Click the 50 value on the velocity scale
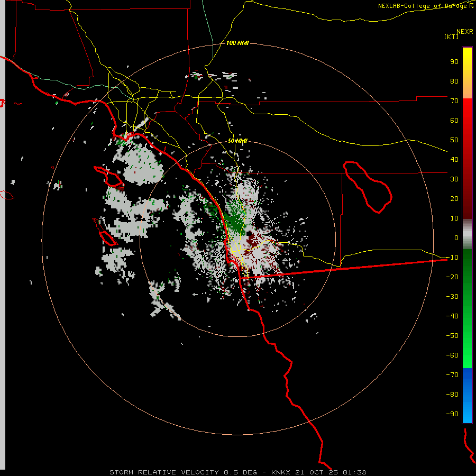Viewport: 476px width, 476px height. point(454,140)
